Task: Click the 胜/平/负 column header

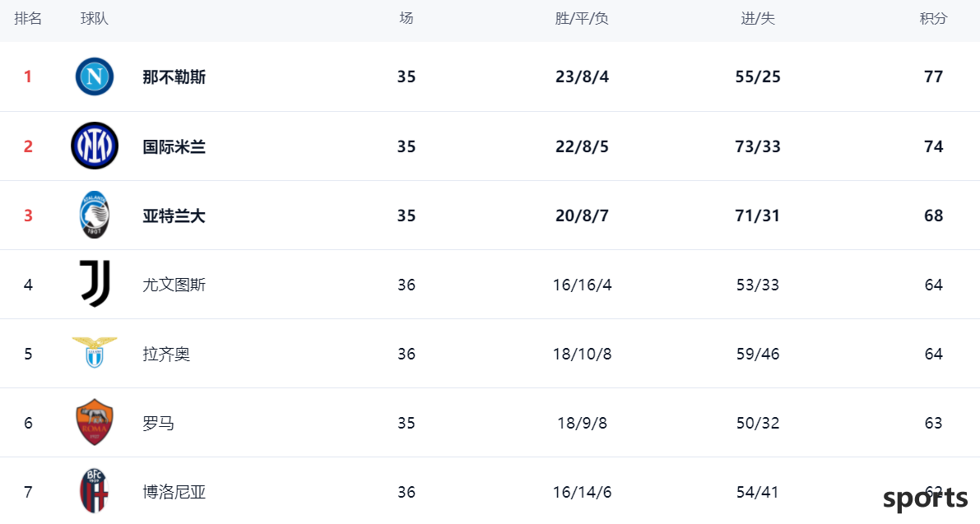Action: [x=582, y=19]
